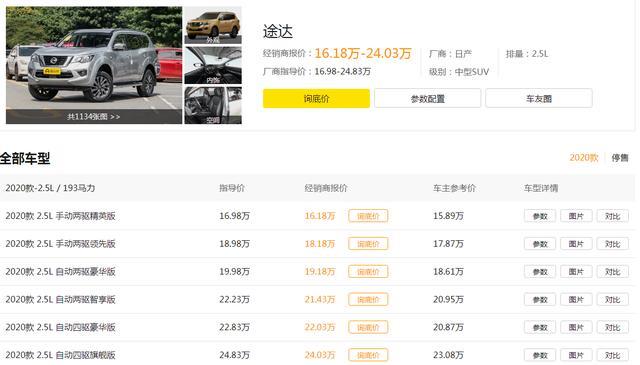Image resolution: width=640 pixels, height=365 pixels.
Task: Open model 2020款 2.5L 自动四驱旗舰版
Action: [x=60, y=354]
